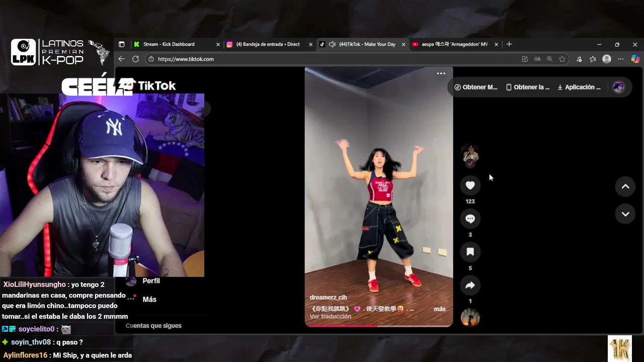The image size is (644, 362).
Task: Open a new browser tab
Action: tap(509, 44)
